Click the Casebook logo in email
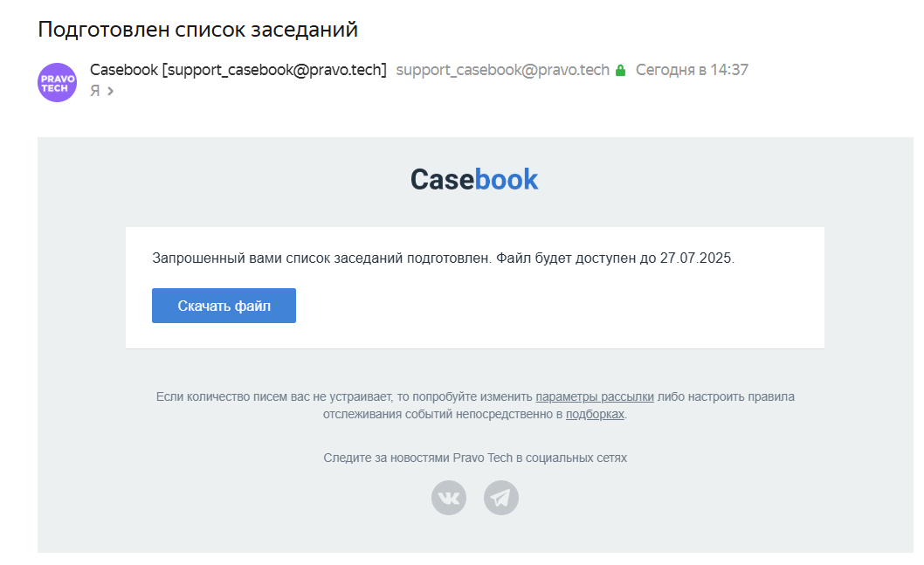Viewport: 924px width, 565px height. (x=474, y=179)
